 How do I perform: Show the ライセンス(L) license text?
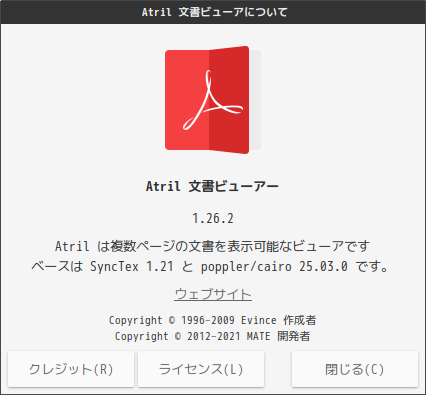[201, 369]
